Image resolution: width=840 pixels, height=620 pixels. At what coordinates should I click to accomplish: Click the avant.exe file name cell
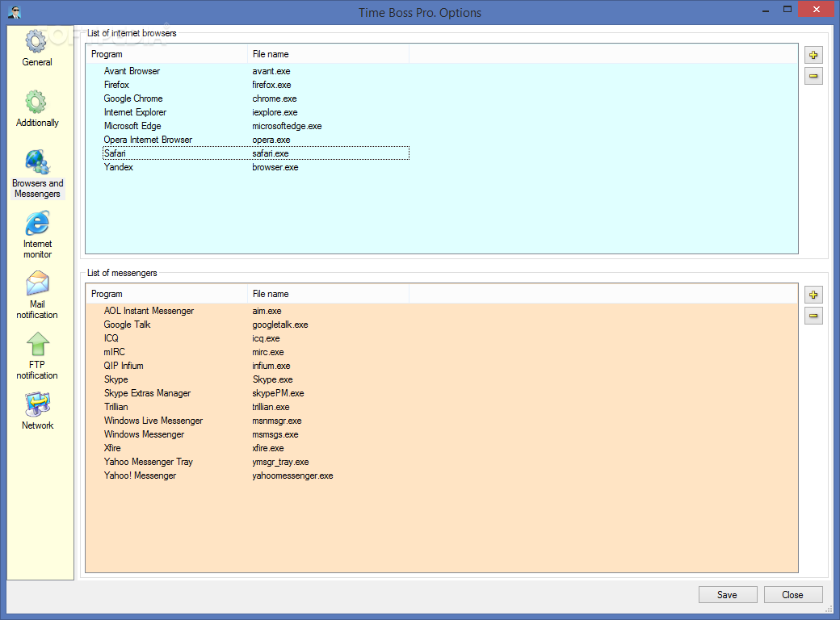271,71
